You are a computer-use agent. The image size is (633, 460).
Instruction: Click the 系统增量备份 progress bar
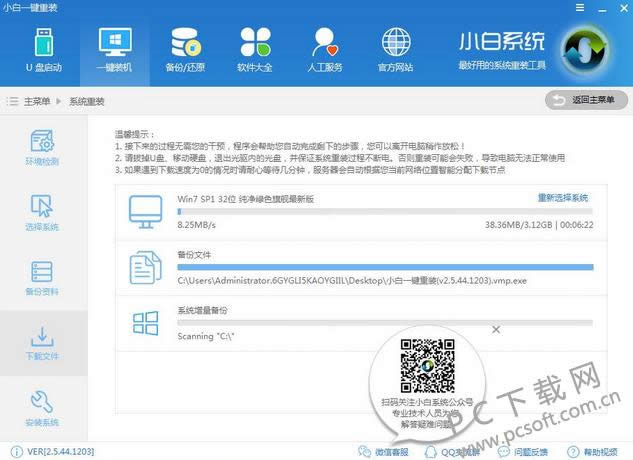(385, 323)
